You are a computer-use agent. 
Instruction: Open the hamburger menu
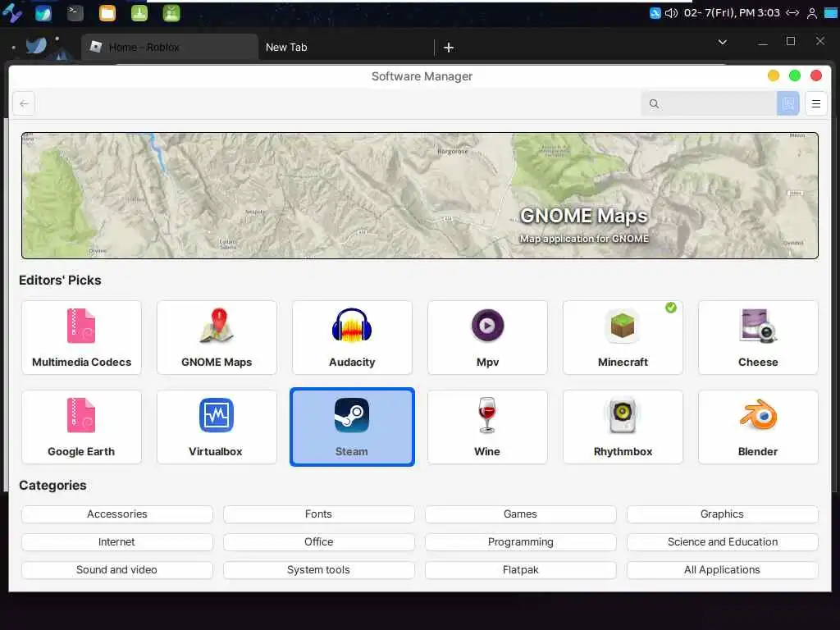click(x=816, y=103)
